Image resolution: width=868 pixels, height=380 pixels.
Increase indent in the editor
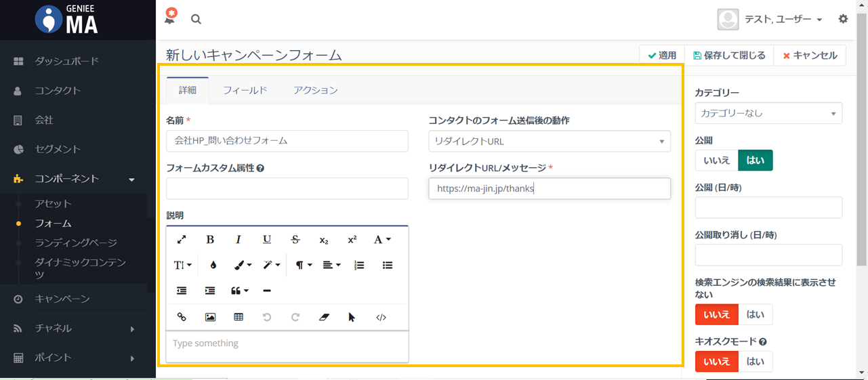pos(210,291)
